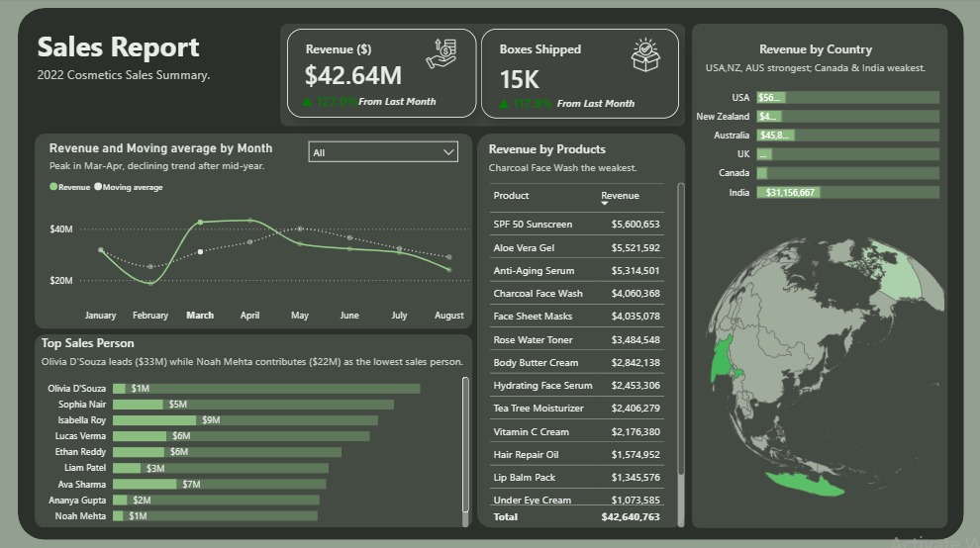Select Tea Tree Moisturizer product
This screenshot has width=980, height=548.
tap(539, 408)
